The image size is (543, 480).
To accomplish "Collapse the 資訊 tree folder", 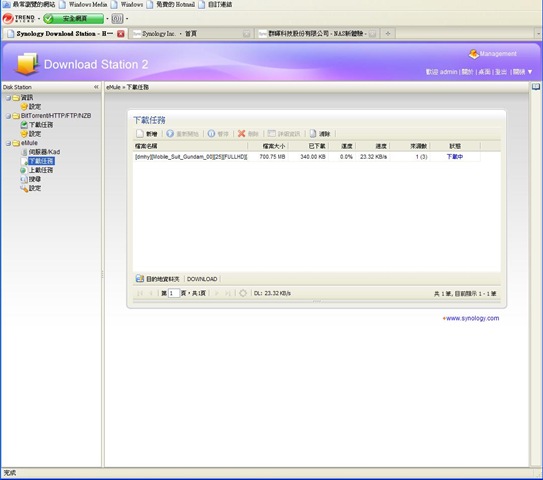I will coord(8,98).
